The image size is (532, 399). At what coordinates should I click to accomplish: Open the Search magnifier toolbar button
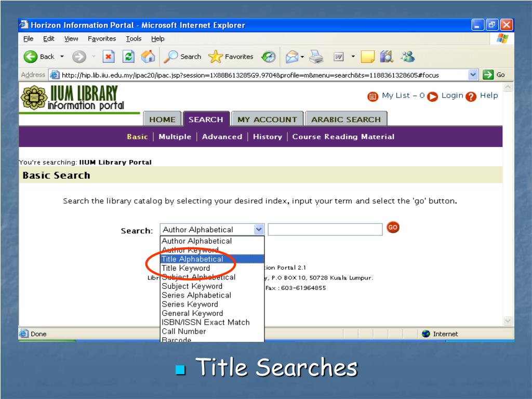pyautogui.click(x=182, y=57)
